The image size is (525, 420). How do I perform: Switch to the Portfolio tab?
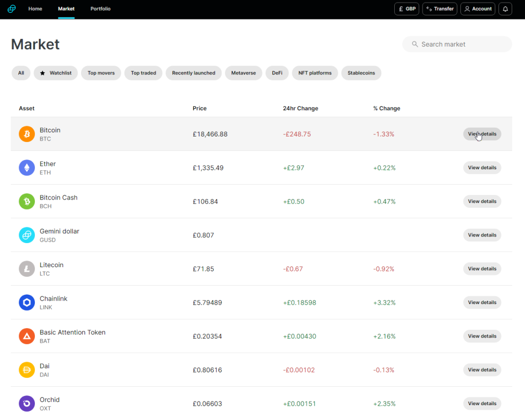[100, 9]
